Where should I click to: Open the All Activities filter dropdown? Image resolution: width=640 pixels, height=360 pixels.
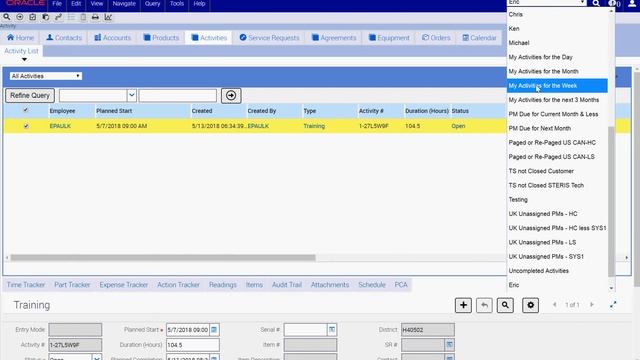[x=45, y=76]
